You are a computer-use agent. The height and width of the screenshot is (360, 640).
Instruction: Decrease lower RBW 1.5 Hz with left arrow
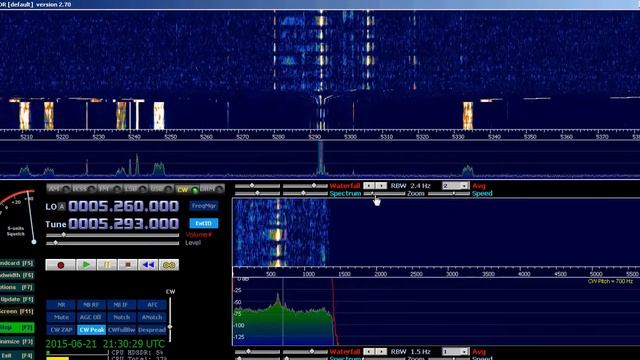tap(369, 351)
